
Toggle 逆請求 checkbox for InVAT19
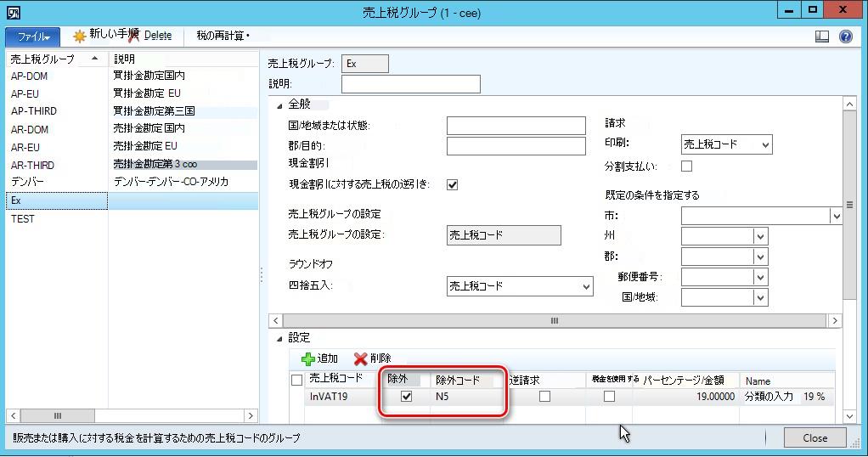(544, 396)
